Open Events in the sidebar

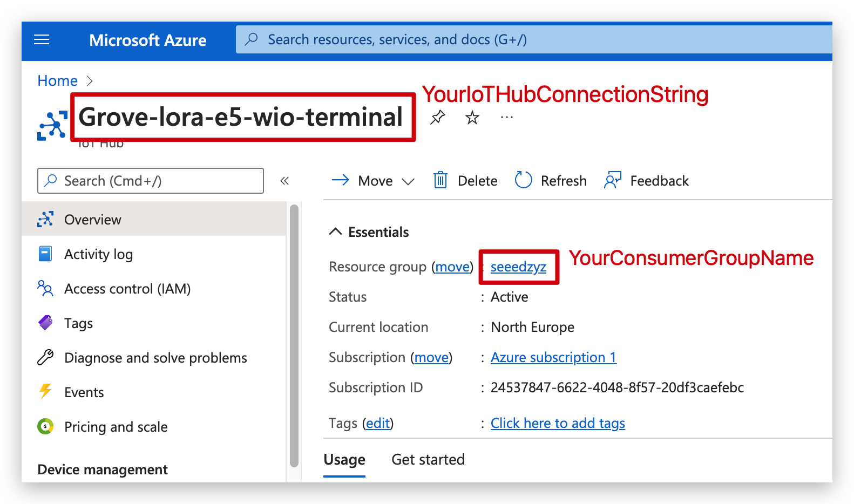[154, 392]
